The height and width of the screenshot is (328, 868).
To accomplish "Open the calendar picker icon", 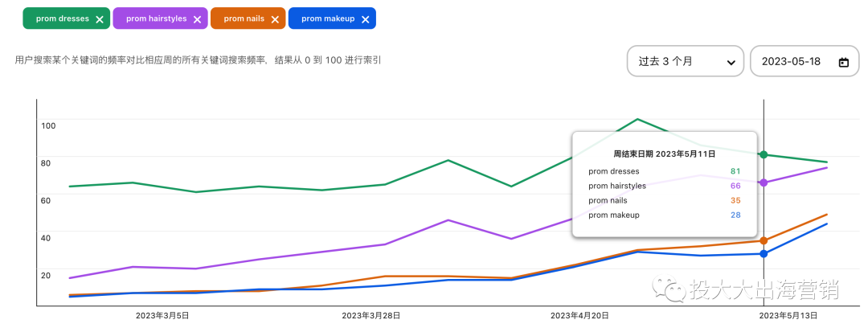I will tap(843, 63).
